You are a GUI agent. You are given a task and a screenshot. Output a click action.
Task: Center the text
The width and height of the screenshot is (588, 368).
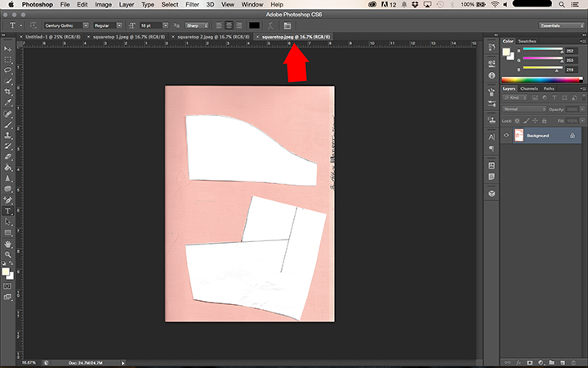tap(229, 25)
